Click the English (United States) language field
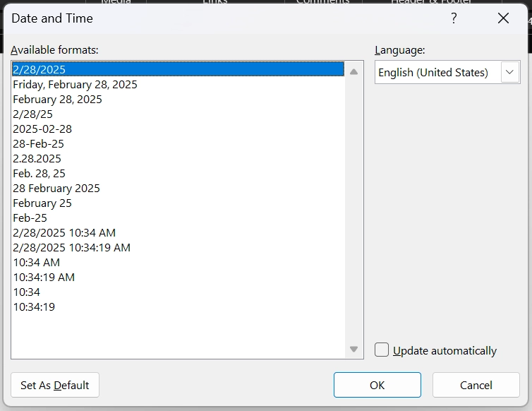Screen dimensions: 532x411 point(437,72)
